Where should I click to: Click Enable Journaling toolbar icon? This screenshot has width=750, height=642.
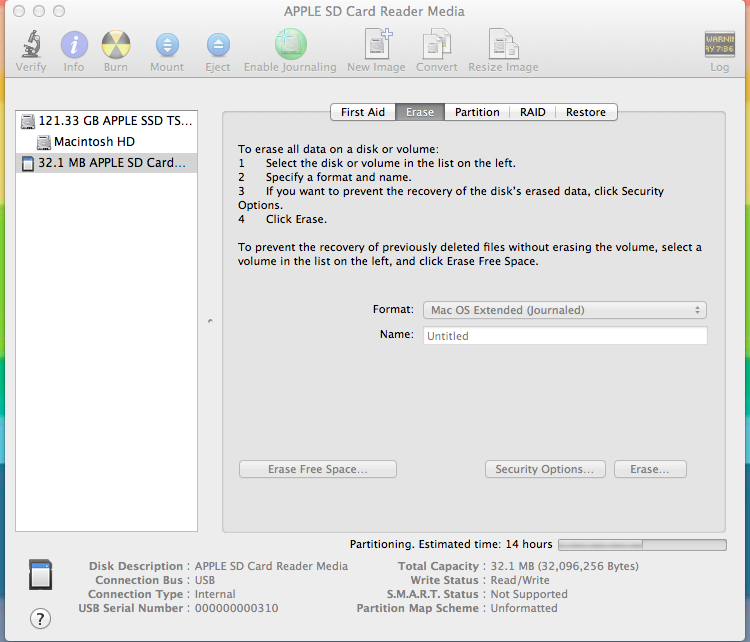click(x=290, y=44)
